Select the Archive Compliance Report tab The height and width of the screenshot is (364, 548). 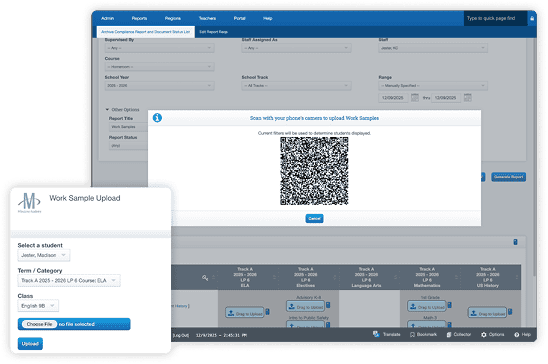click(x=145, y=32)
